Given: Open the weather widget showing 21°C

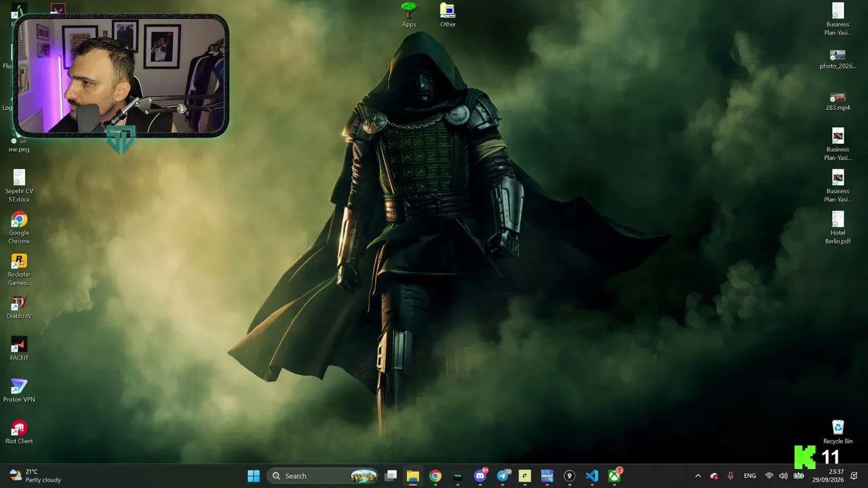Looking at the screenshot, I should point(35,476).
